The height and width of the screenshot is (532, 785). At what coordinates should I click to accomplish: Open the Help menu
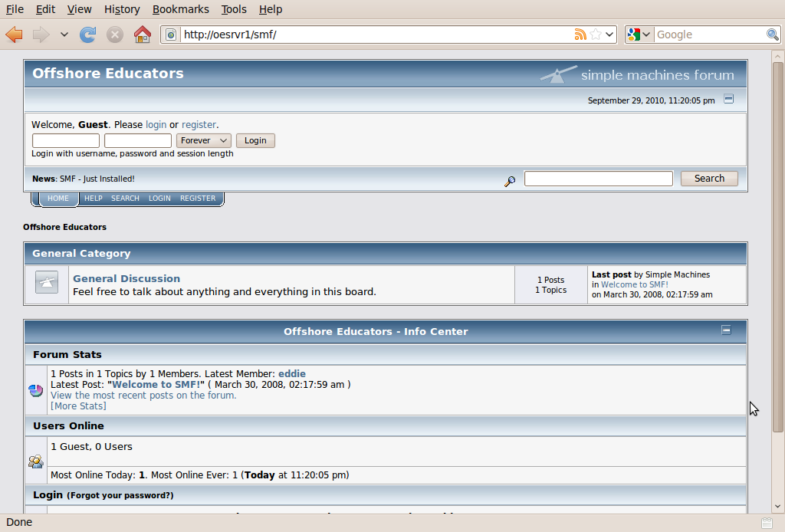point(271,9)
